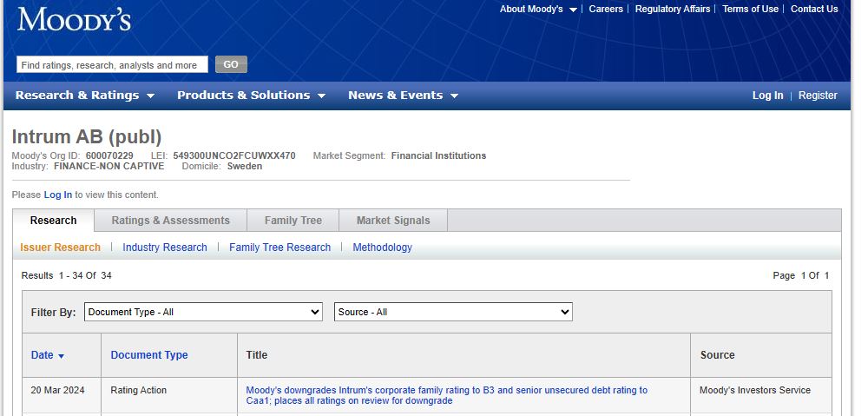Expand the News & Events menu
Image resolution: width=868 pixels, height=416 pixels.
(403, 96)
